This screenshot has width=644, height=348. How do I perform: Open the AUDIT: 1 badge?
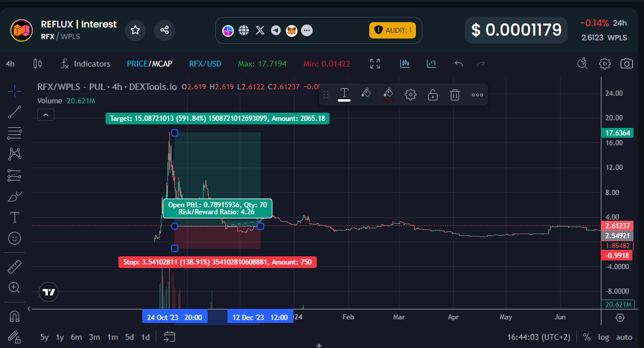click(x=392, y=30)
